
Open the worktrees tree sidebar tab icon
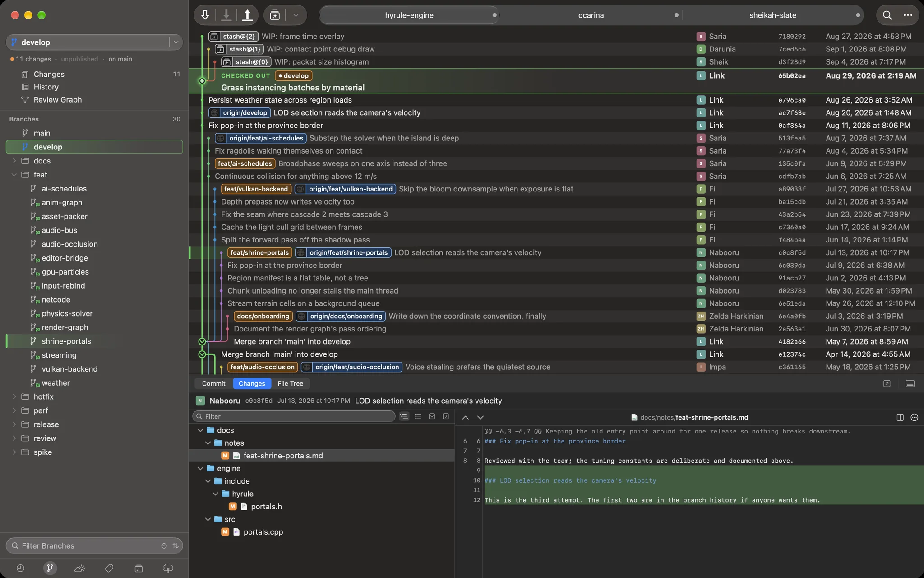coord(168,568)
